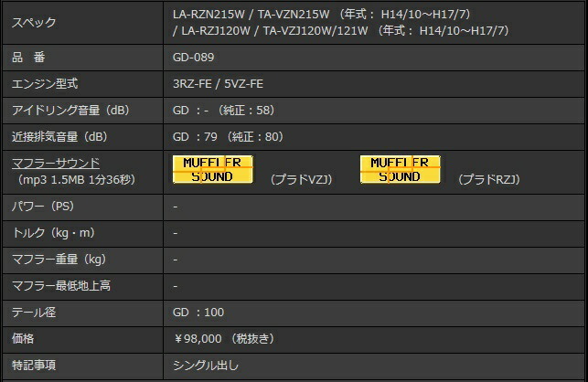Click the GD：-（純正：58） value
588x382 pixels.
click(x=224, y=111)
